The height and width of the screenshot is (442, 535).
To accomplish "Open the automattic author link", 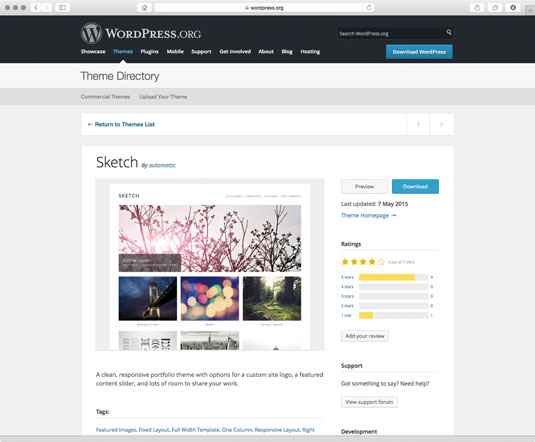I will pyautogui.click(x=162, y=166).
